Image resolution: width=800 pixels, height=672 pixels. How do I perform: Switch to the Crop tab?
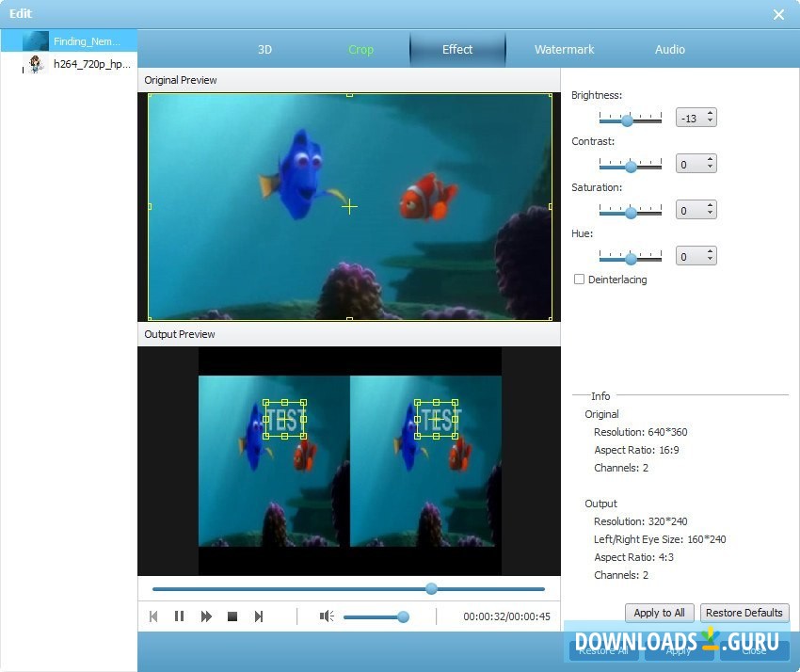[x=360, y=50]
